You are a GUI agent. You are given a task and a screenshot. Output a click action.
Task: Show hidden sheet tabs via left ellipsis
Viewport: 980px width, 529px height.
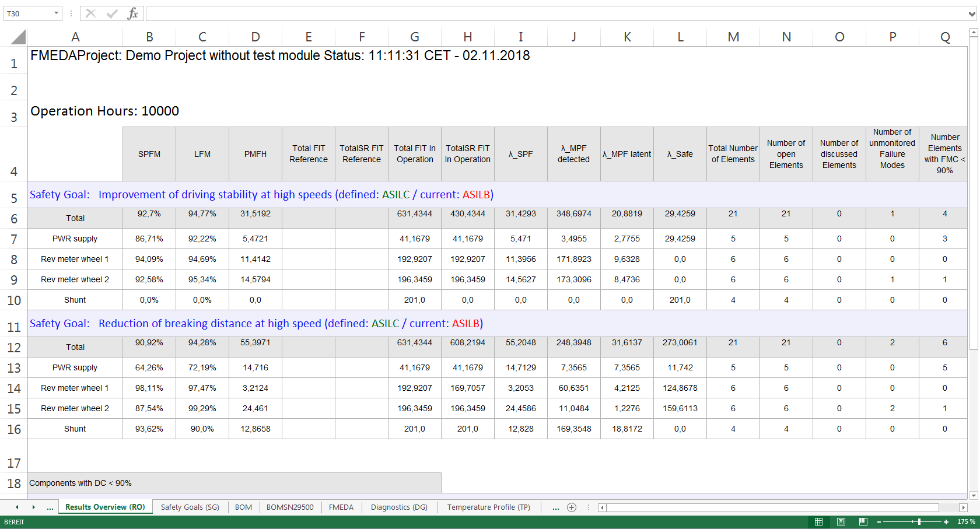(x=50, y=507)
